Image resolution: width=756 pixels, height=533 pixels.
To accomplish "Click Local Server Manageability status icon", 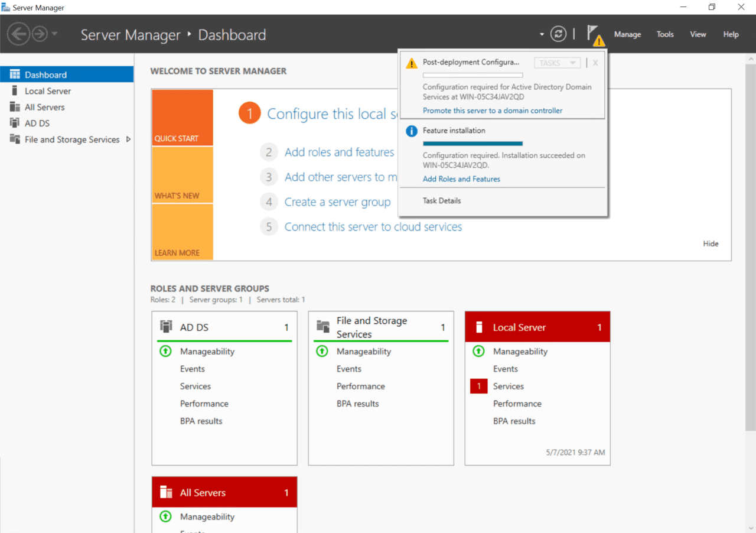I will [478, 351].
